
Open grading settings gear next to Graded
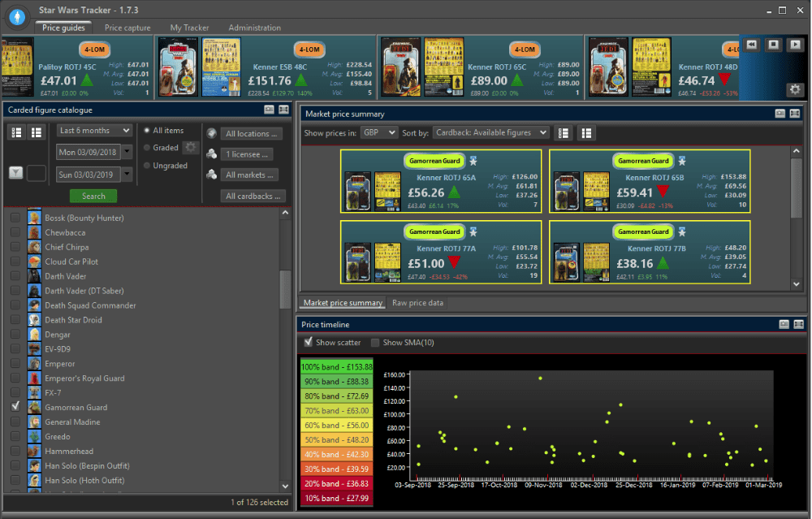(191, 148)
